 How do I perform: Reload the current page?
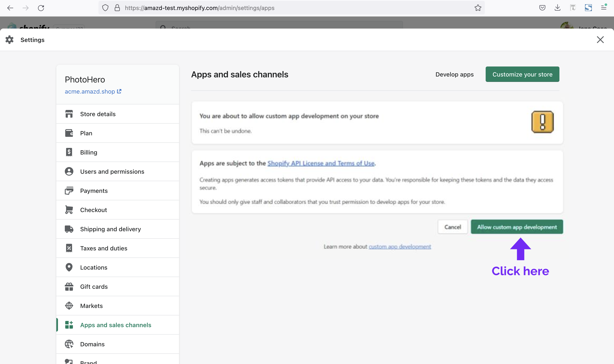tap(41, 8)
